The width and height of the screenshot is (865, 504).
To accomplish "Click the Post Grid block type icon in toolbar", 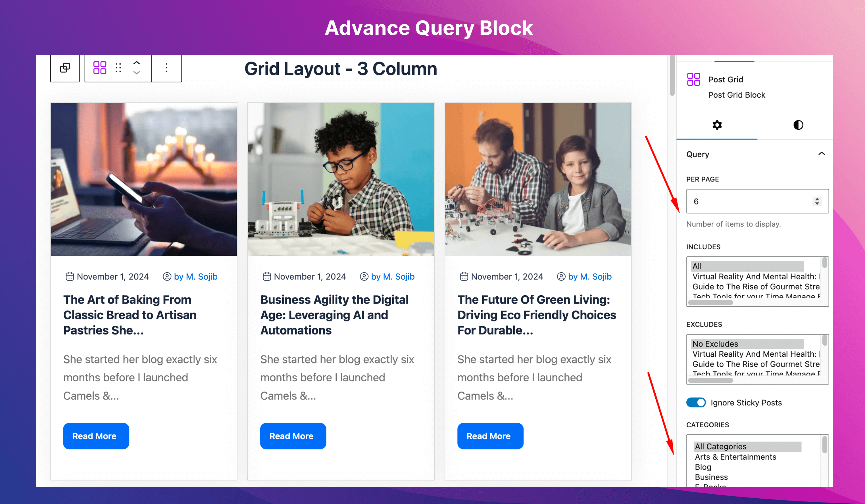I will (x=100, y=68).
